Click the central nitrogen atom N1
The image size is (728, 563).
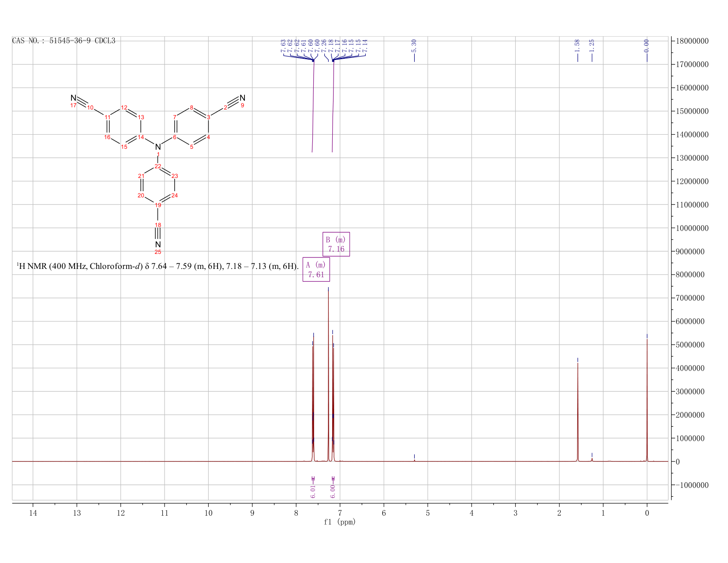coord(158,147)
